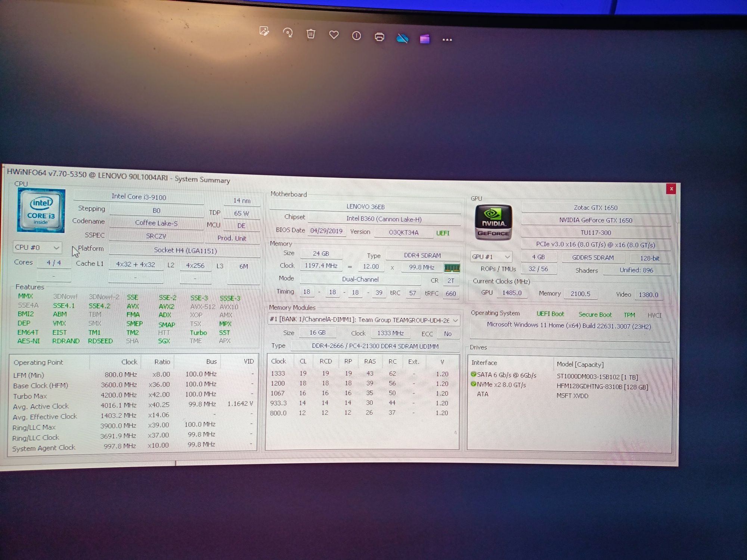The image size is (747, 560).
Task: Click the 800.0 memory timing row
Action: (362, 413)
